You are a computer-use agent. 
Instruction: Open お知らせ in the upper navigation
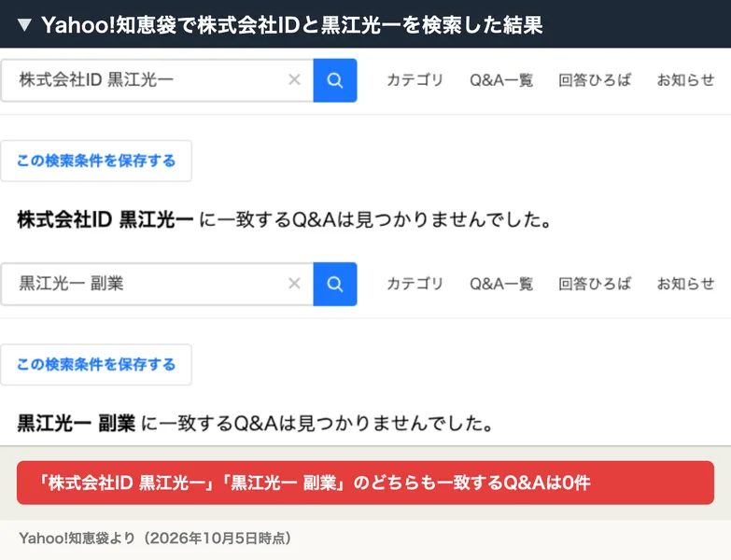click(685, 80)
